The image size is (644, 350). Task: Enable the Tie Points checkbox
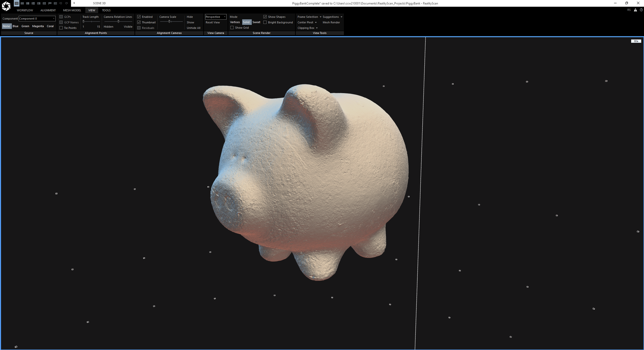(61, 28)
